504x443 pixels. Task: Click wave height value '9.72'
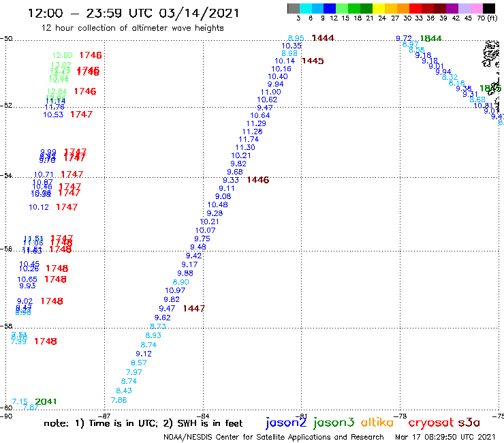[404, 38]
